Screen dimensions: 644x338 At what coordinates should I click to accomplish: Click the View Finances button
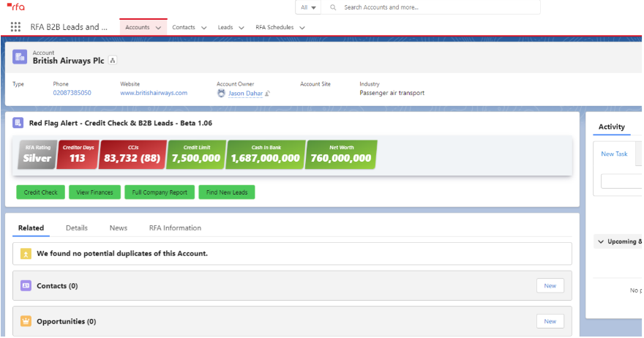pos(94,192)
